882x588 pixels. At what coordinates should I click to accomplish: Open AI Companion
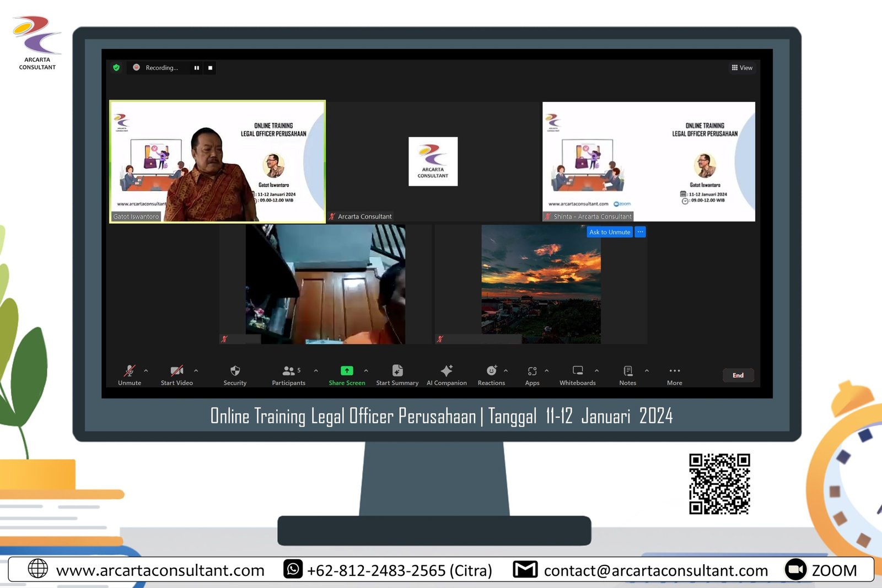tap(447, 371)
